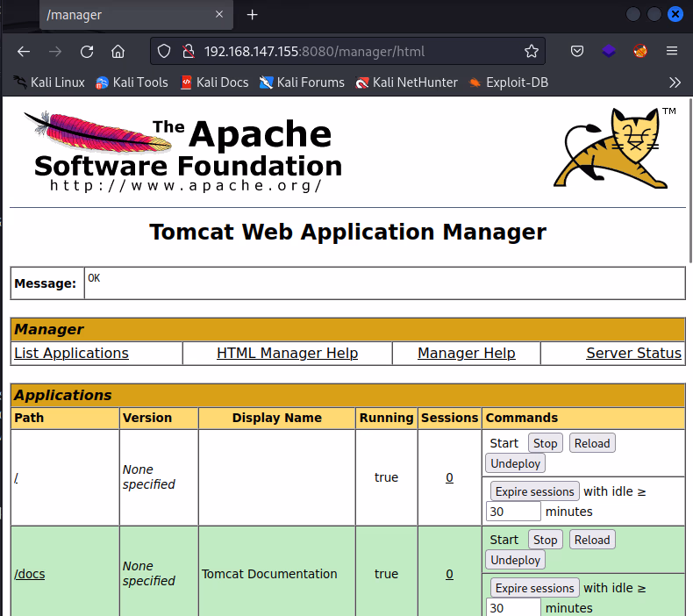Click the Apache Software Foundation logo
The image size is (693, 616).
point(183,151)
